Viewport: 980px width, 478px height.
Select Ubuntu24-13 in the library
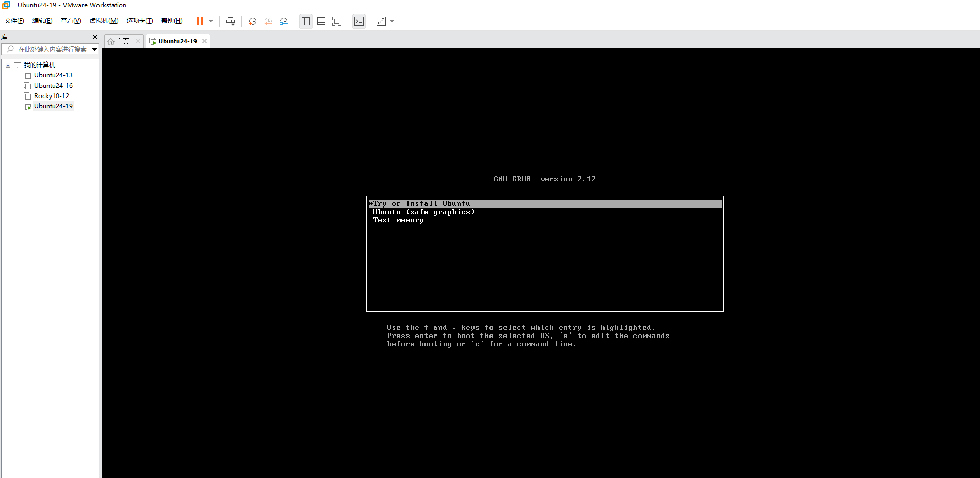pos(53,75)
